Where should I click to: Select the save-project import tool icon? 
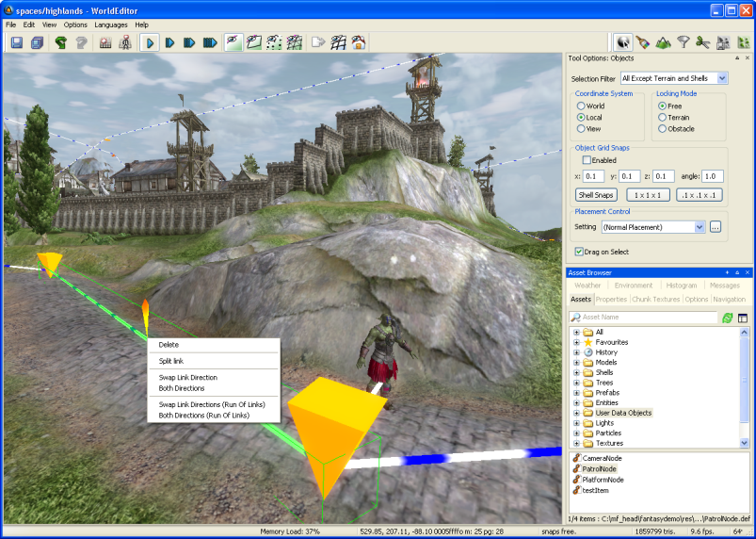click(x=723, y=43)
